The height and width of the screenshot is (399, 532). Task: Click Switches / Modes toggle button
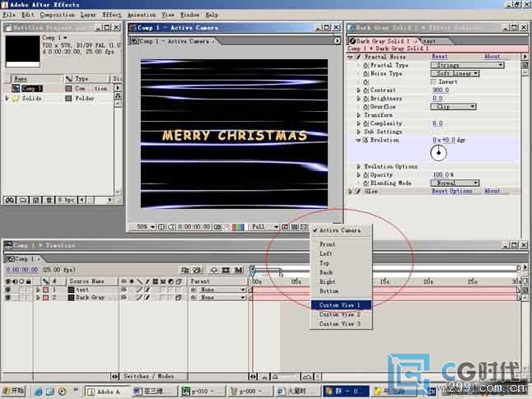[x=148, y=376]
